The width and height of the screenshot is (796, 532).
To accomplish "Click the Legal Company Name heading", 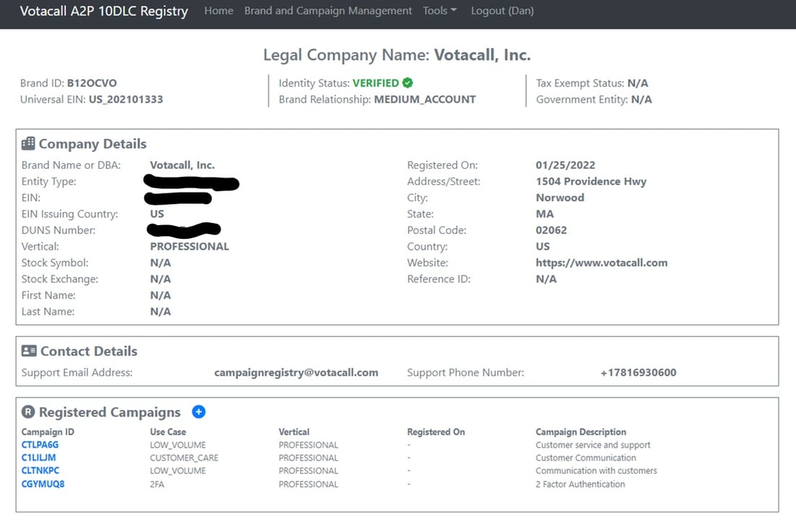I will click(x=397, y=55).
